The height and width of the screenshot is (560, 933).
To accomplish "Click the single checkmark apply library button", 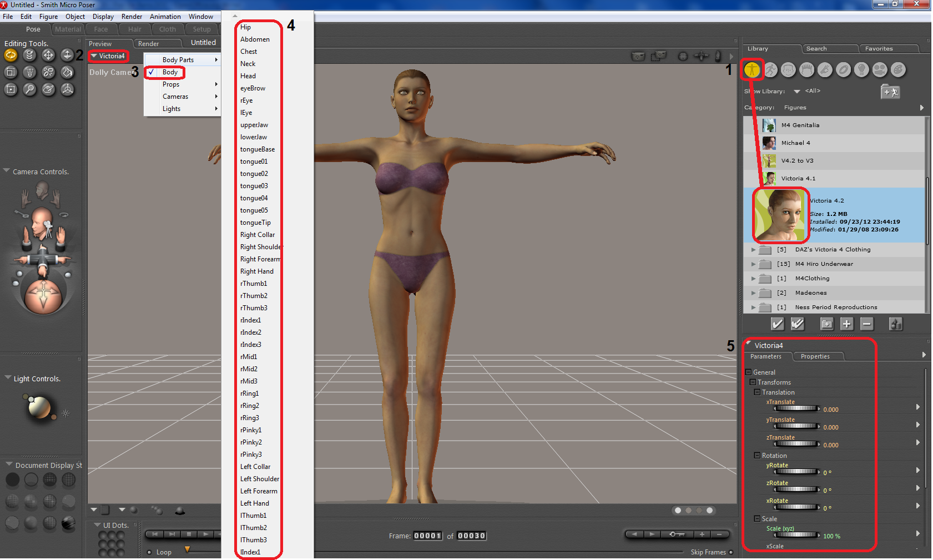I will [778, 324].
